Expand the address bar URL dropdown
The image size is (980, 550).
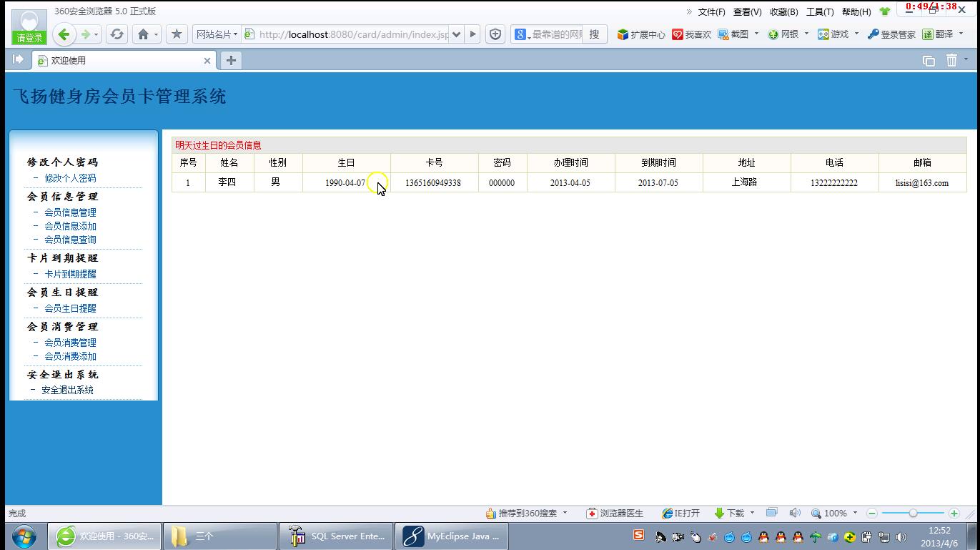pyautogui.click(x=457, y=34)
